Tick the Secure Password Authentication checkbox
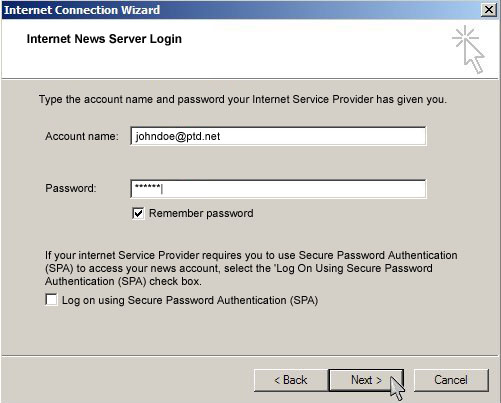This screenshot has width=501, height=403. pos(51,299)
